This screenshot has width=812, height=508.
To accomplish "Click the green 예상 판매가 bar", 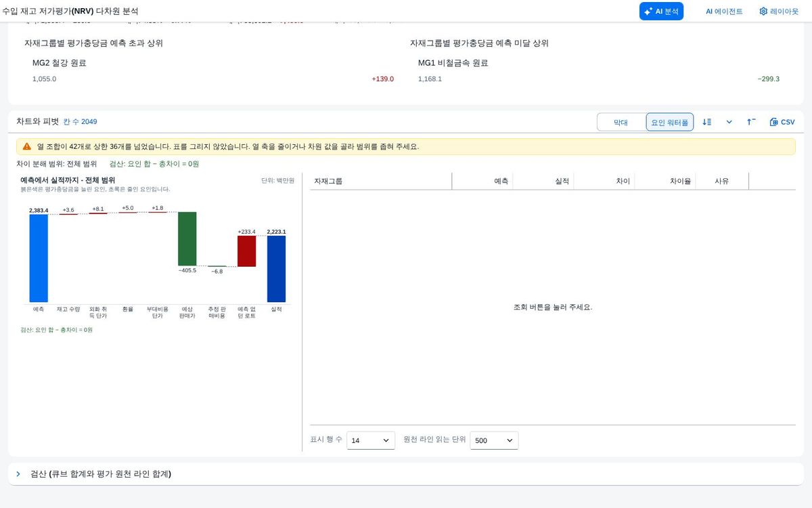I will pyautogui.click(x=187, y=238).
